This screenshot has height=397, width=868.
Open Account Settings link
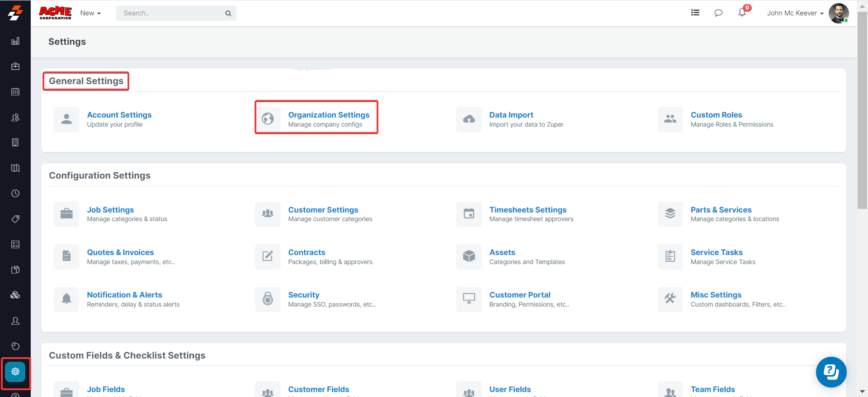tap(119, 115)
